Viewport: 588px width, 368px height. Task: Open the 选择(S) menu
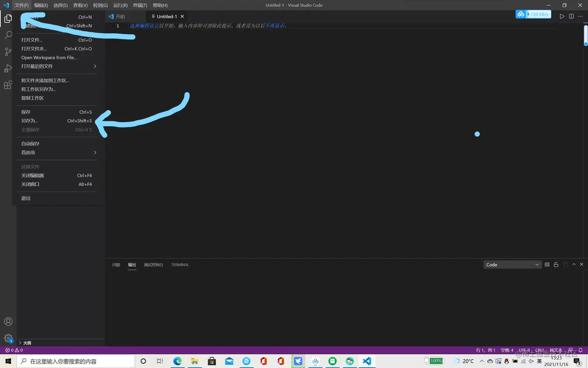60,5
